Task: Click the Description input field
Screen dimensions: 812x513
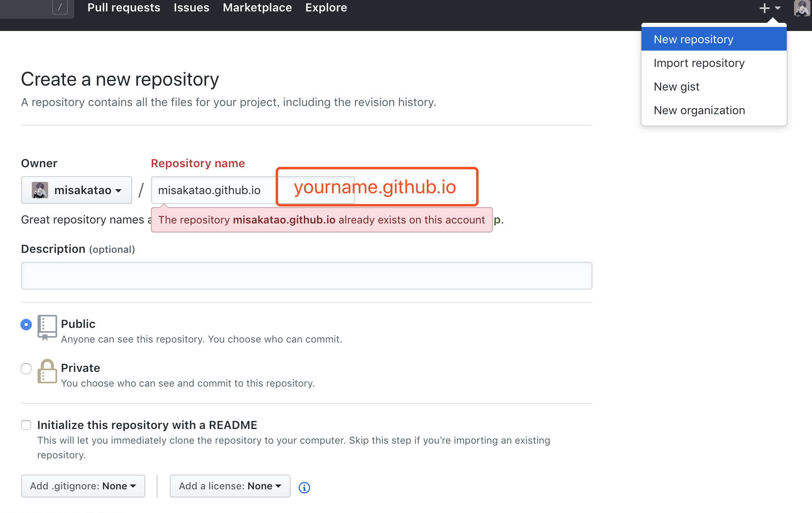Action: pyautogui.click(x=306, y=276)
